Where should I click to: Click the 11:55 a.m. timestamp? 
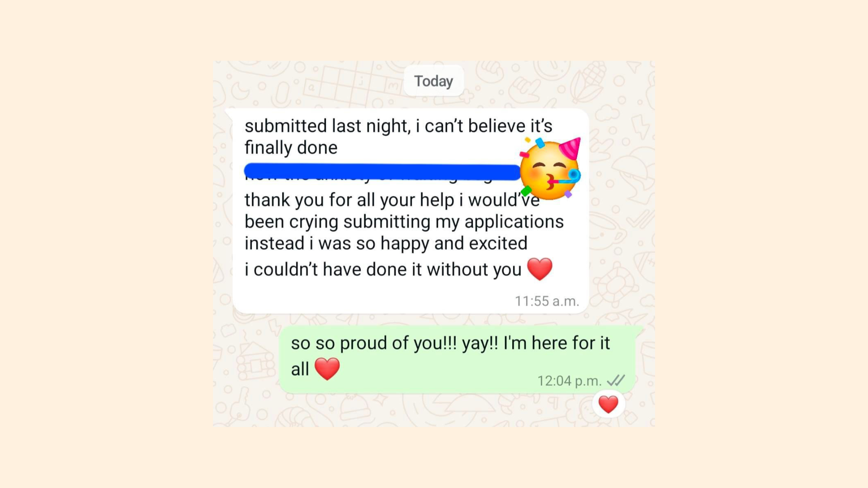point(547,301)
